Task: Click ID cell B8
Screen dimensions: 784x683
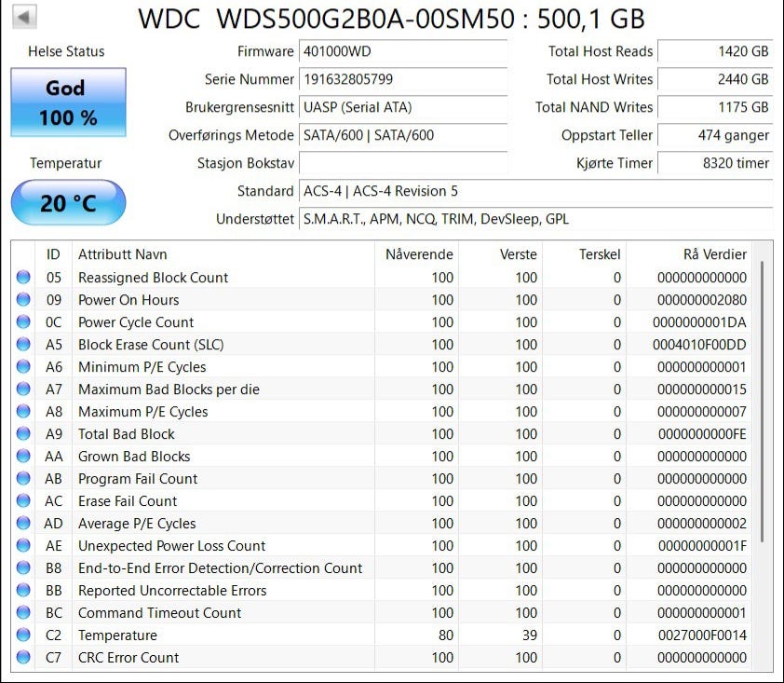Action: (53, 567)
